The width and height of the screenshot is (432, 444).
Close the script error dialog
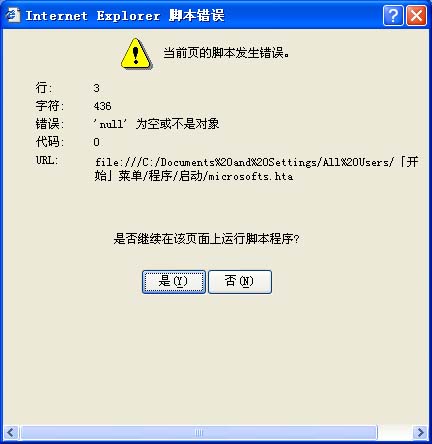pos(416,15)
